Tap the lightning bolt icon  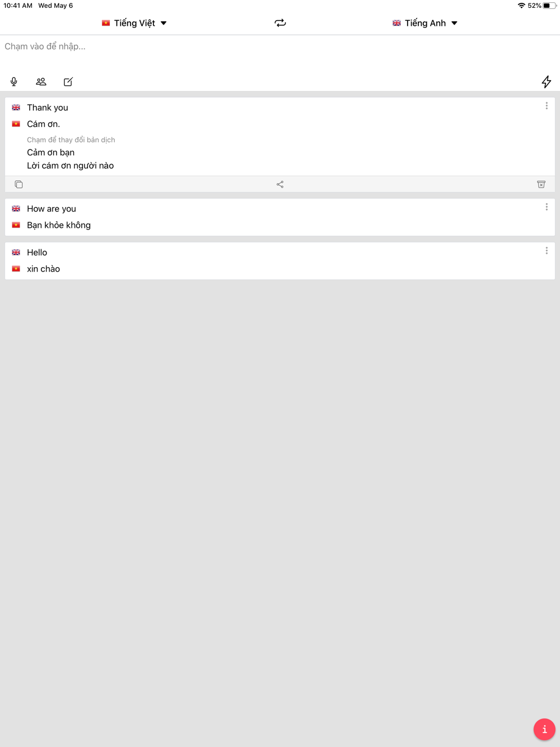tap(546, 82)
